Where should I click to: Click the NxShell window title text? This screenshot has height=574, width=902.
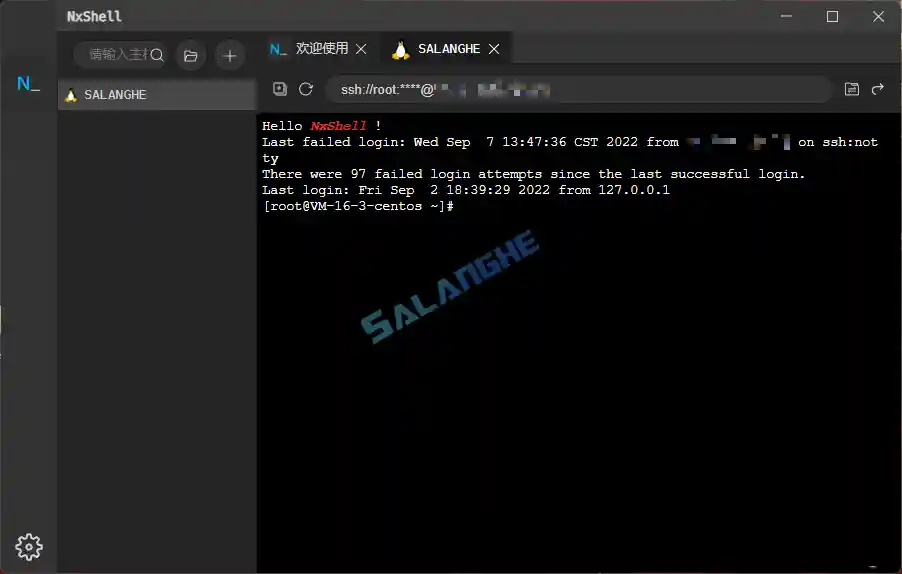coord(94,17)
